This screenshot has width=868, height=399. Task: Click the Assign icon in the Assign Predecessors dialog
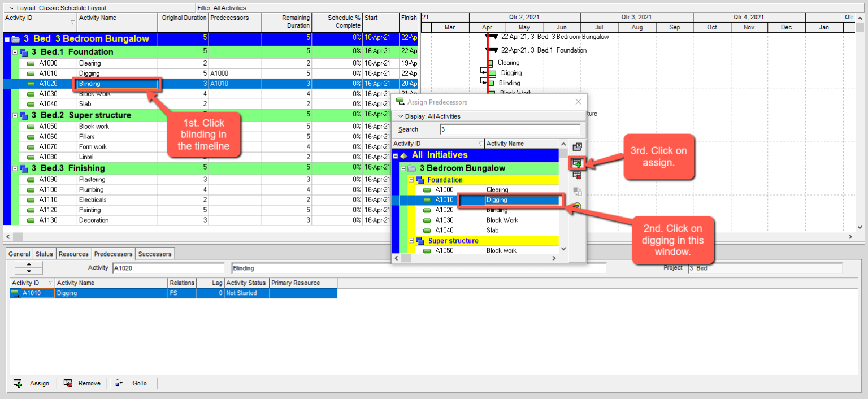pos(577,163)
